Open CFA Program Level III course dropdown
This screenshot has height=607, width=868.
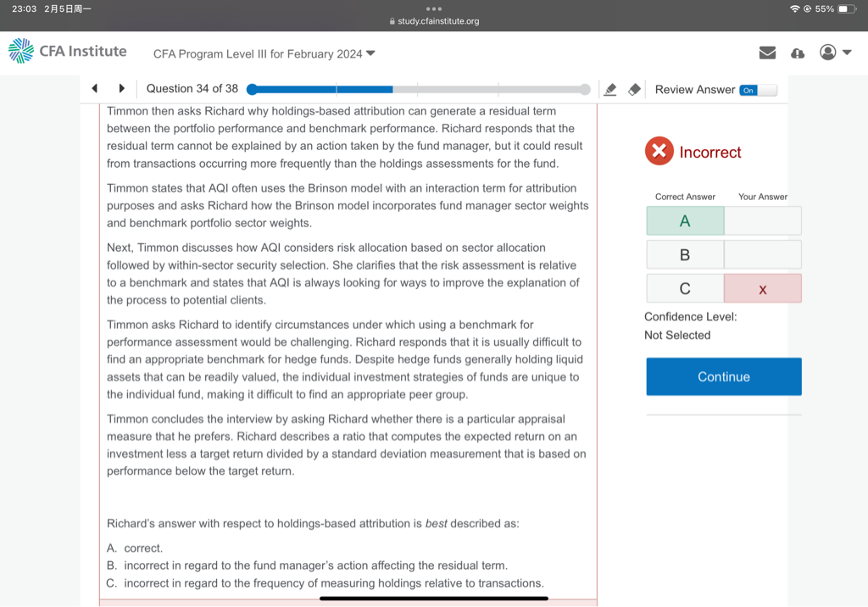click(264, 53)
